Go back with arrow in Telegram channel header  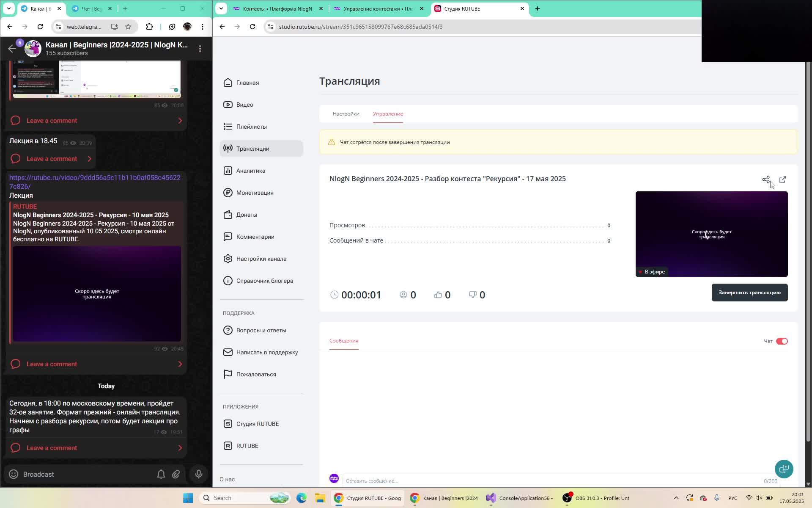pos(12,49)
